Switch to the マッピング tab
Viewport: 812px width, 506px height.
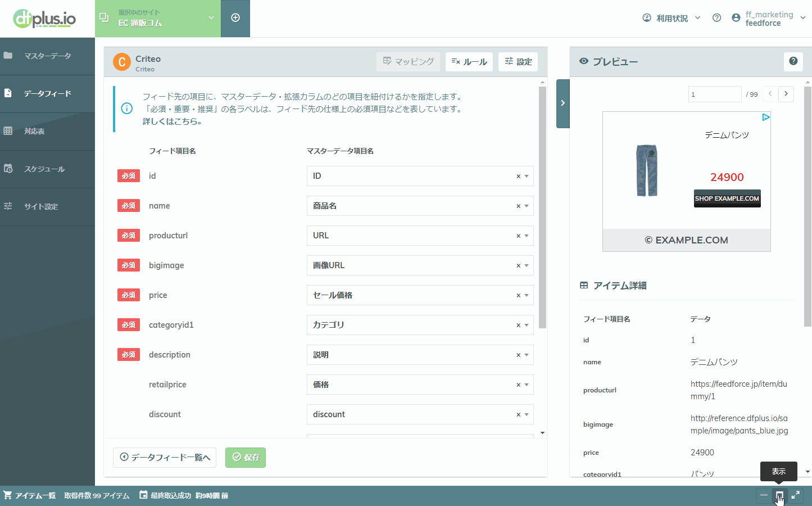pos(409,62)
